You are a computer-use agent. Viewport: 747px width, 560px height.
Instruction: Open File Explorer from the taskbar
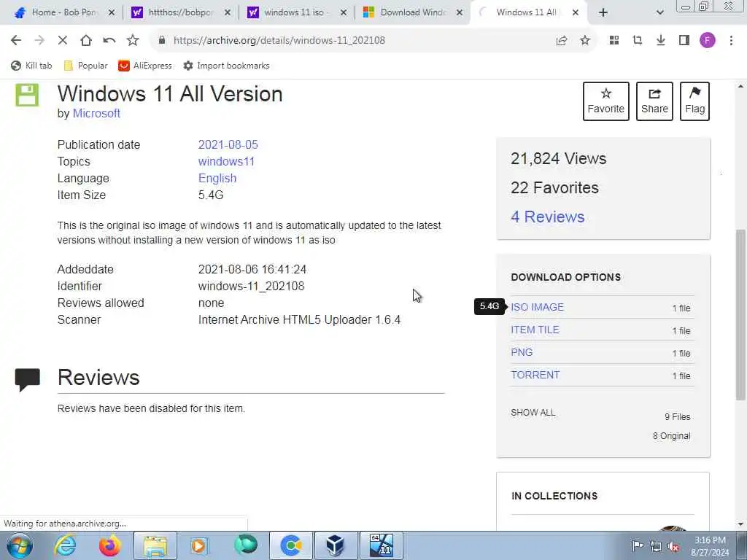click(155, 545)
